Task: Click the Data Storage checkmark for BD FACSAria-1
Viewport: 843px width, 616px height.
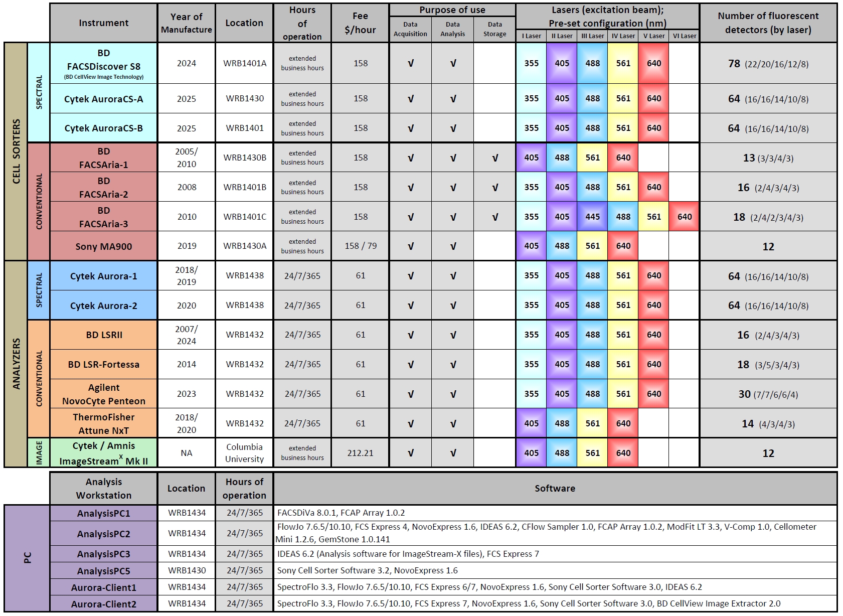Action: click(x=494, y=158)
